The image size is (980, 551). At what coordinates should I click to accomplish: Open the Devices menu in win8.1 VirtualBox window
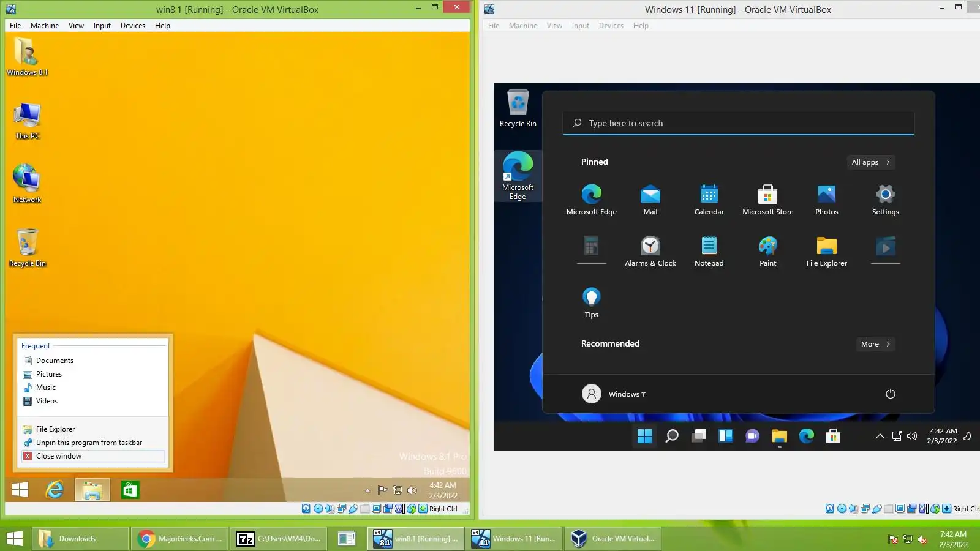pyautogui.click(x=133, y=26)
